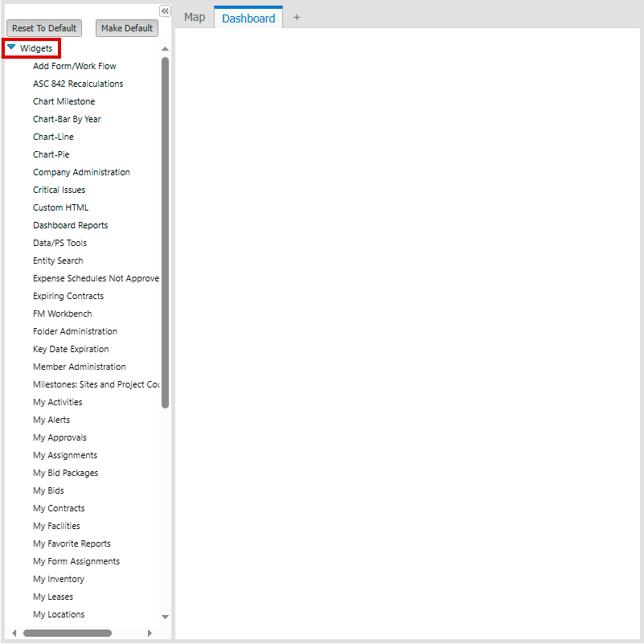Select Milestones: Sites and Project widget
Screen dimensions: 644x644
coord(96,384)
